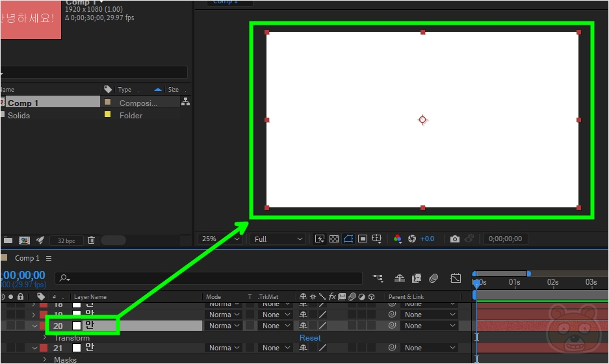
Task: Click the Adjustment Layer column header icon
Action: tap(361, 297)
